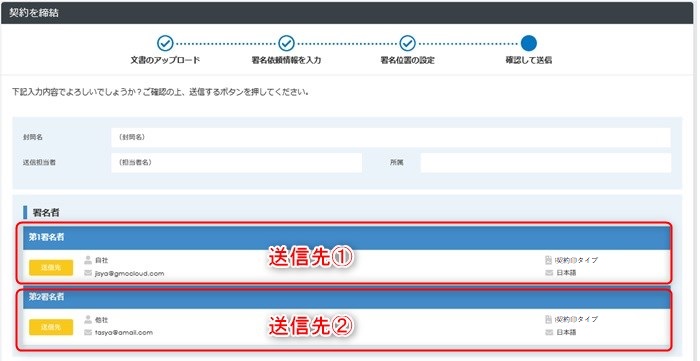This screenshot has width=700, height=361.
Task: Click the 送信担当者 name input field
Action: tap(237, 163)
